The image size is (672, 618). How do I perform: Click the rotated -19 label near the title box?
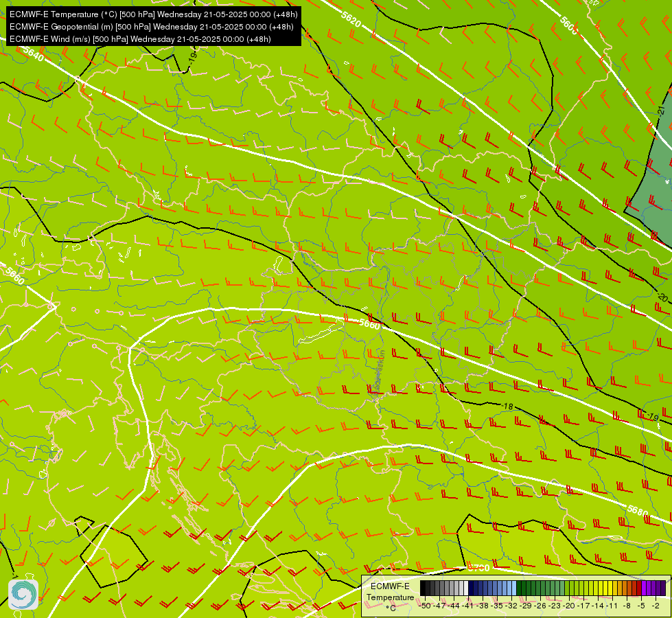click(192, 58)
